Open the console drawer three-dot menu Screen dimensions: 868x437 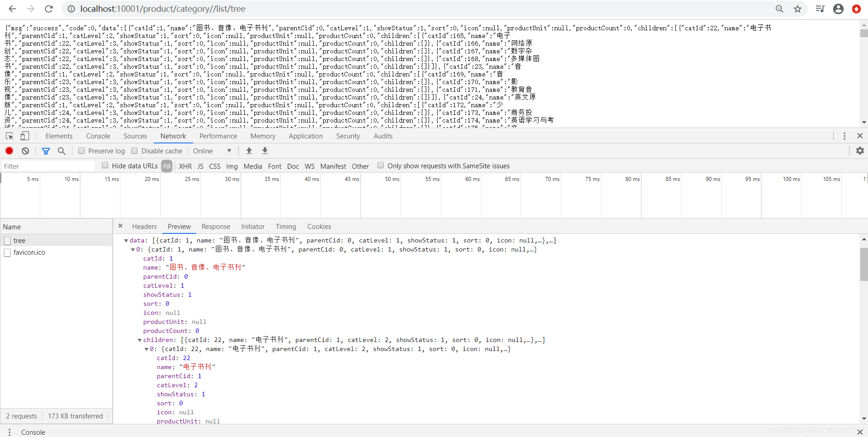point(10,432)
